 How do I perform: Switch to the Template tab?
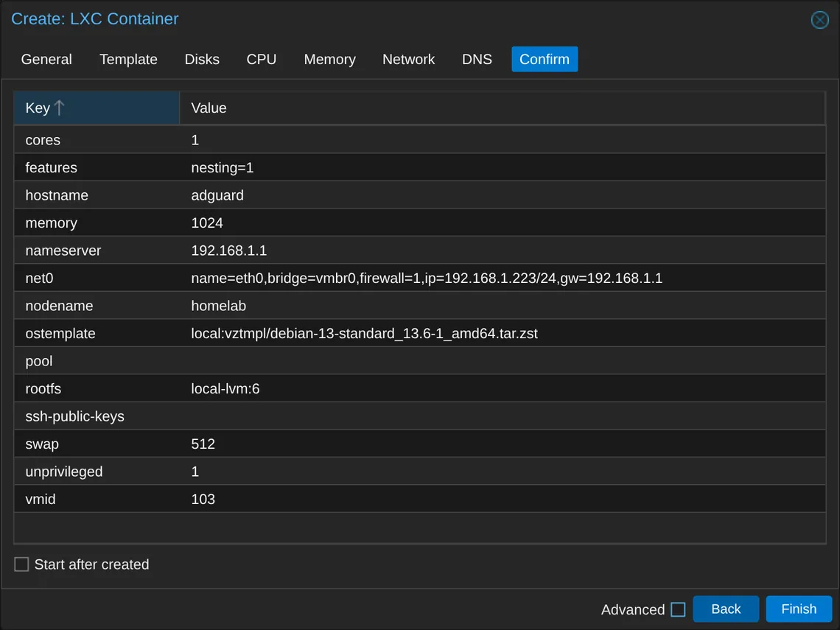[x=128, y=59]
